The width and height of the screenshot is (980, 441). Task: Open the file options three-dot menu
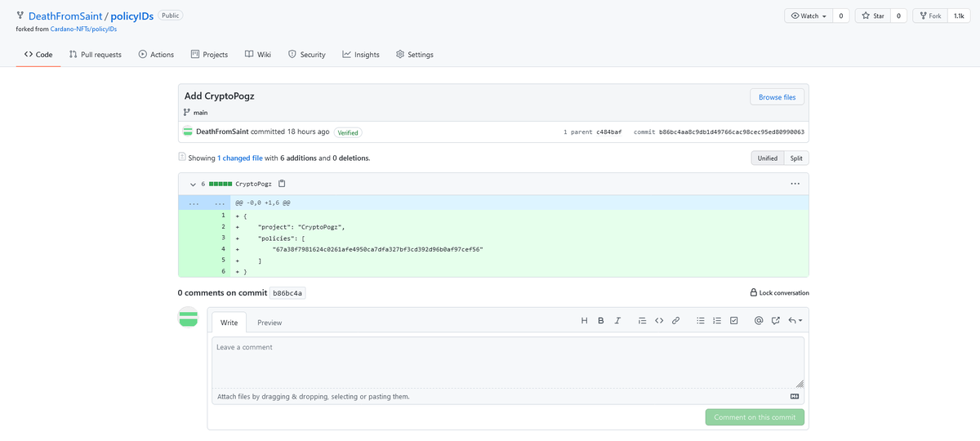[x=795, y=184]
